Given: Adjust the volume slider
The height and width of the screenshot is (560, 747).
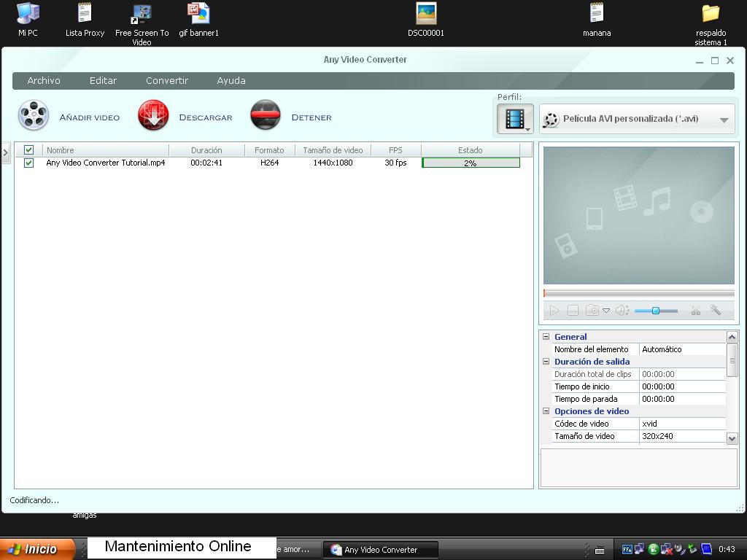Looking at the screenshot, I should pos(655,310).
